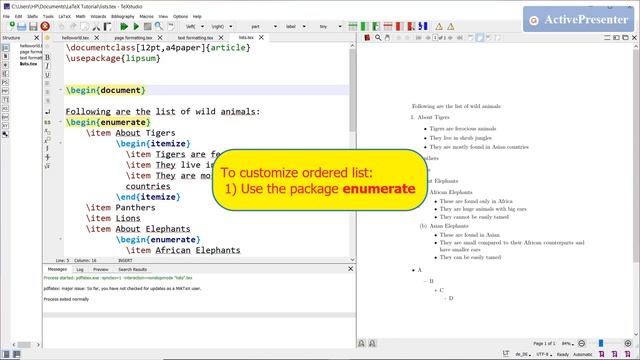Click the PDF page number field
The width and height of the screenshot is (640, 360).
pyautogui.click(x=435, y=38)
